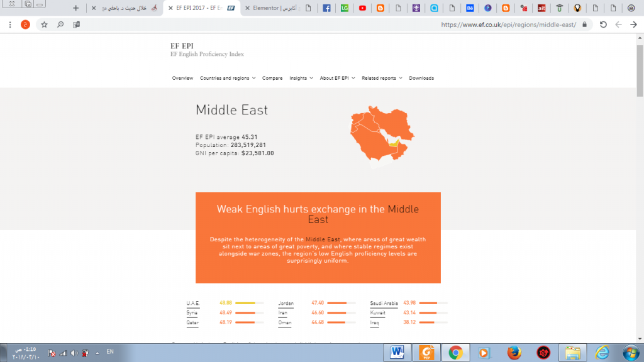Open the U.A.E. country link

tap(192, 304)
